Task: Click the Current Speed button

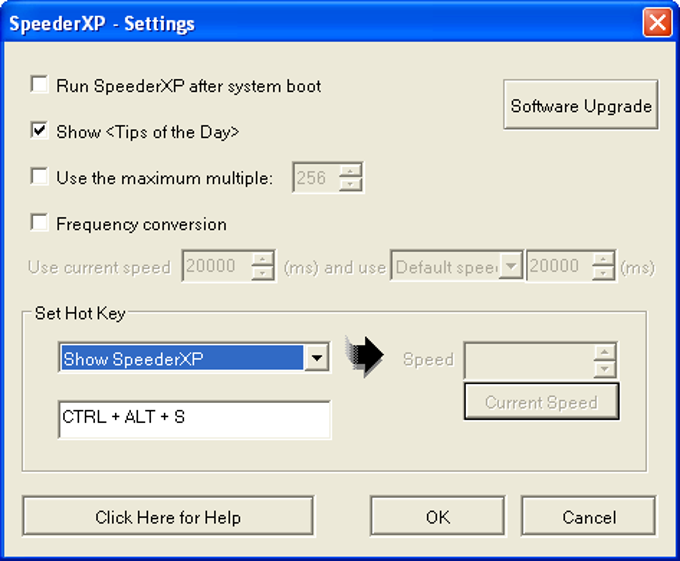Action: click(x=541, y=402)
